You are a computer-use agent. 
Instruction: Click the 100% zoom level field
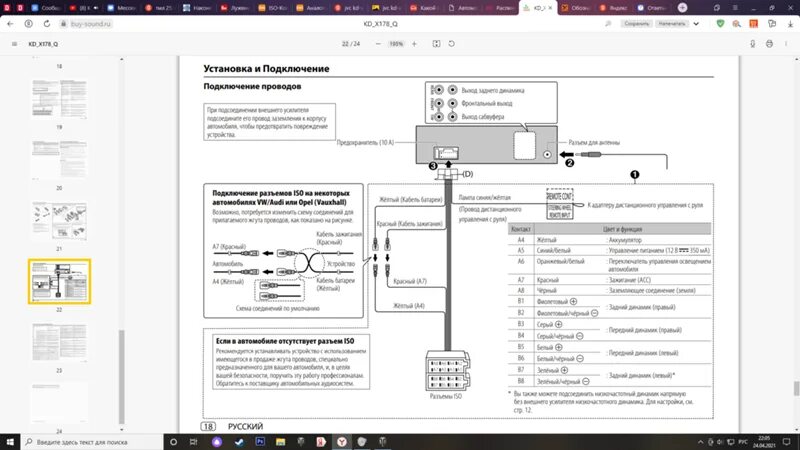tap(396, 44)
